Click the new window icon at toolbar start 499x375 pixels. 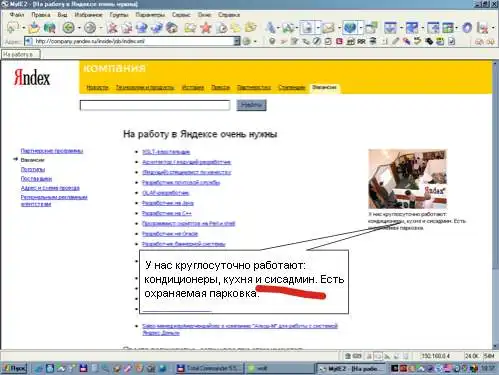(x=13, y=28)
